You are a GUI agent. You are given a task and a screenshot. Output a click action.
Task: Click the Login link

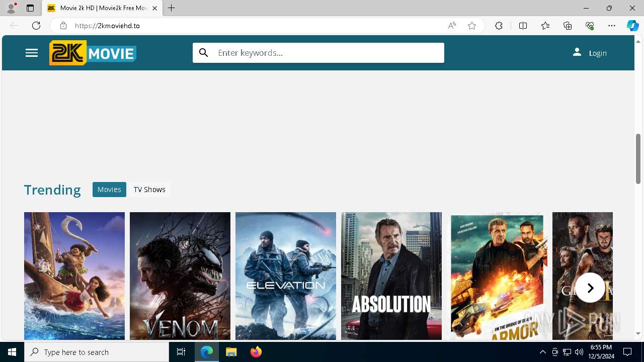coord(598,53)
